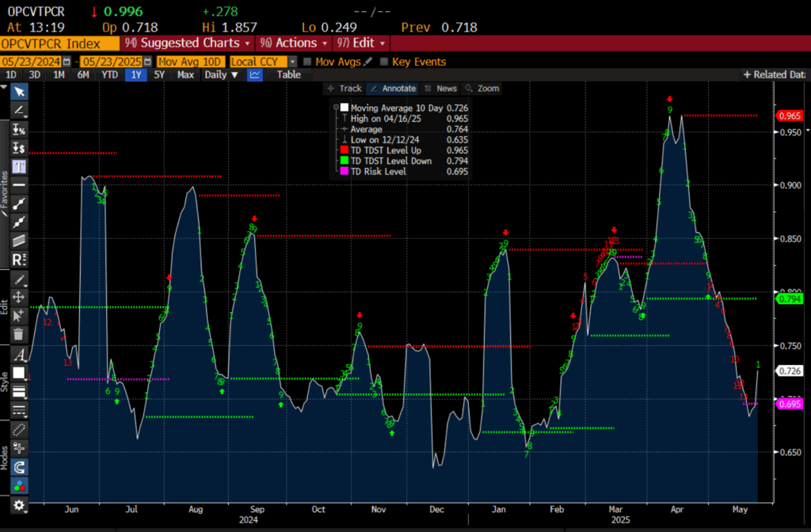The width and height of the screenshot is (811, 532).
Task: Open the start date calendar picker
Action: click(67, 62)
